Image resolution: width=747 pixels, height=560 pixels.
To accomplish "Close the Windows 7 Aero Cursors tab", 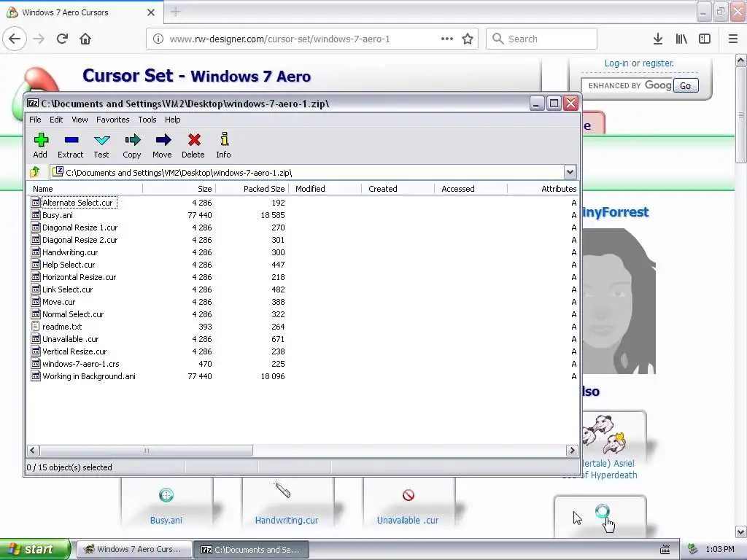I will 151,12.
